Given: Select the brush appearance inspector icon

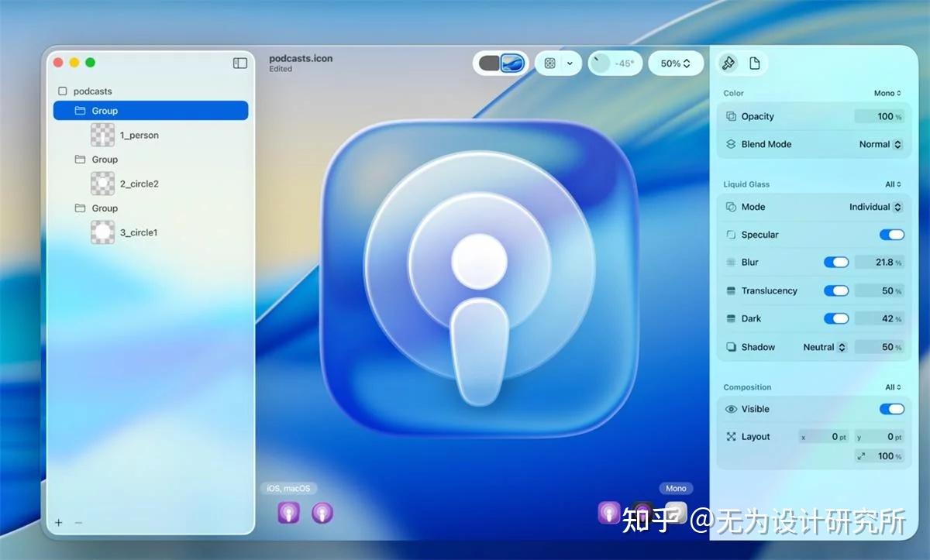Looking at the screenshot, I should [728, 64].
